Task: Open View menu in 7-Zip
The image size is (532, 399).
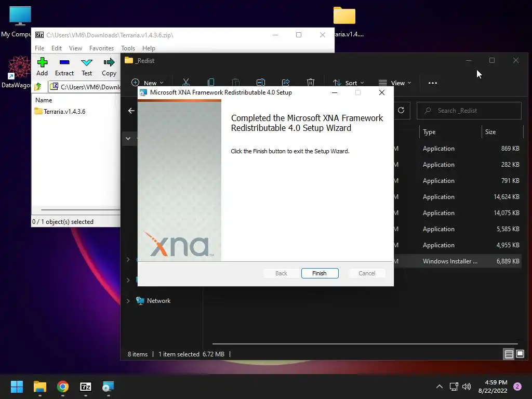Action: (75, 48)
